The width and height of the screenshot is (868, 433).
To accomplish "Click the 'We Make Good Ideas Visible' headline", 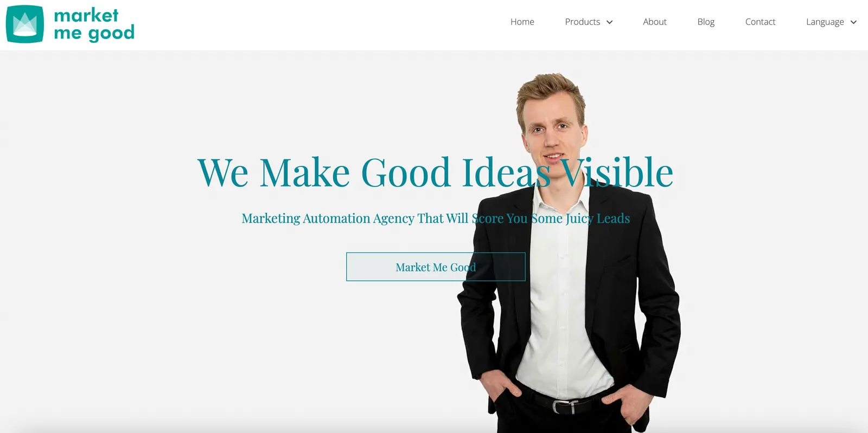I will coord(435,172).
